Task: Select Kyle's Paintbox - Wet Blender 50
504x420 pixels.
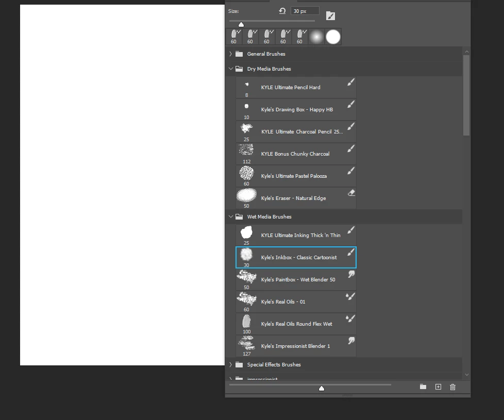Action: pos(296,280)
